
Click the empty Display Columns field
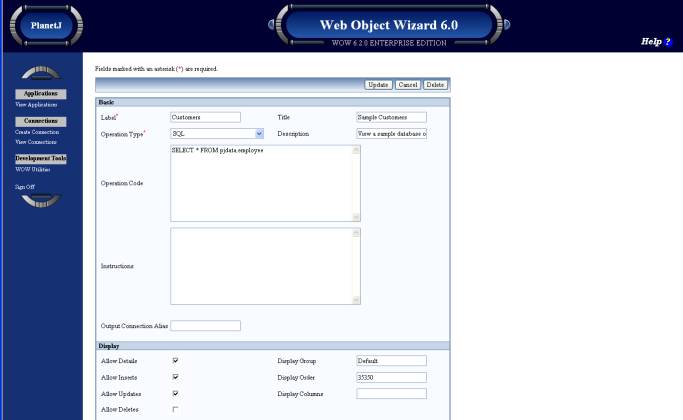(x=391, y=393)
